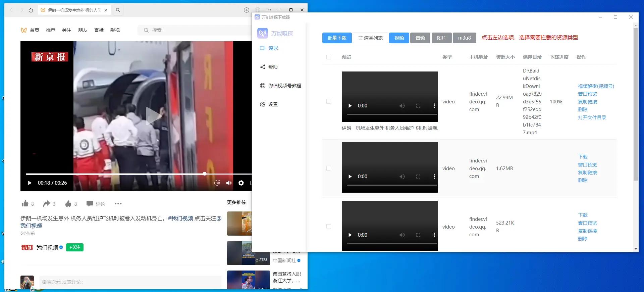The height and width of the screenshot is (292, 644).
Task: Enter fullscreen on the first preview video
Action: click(418, 106)
